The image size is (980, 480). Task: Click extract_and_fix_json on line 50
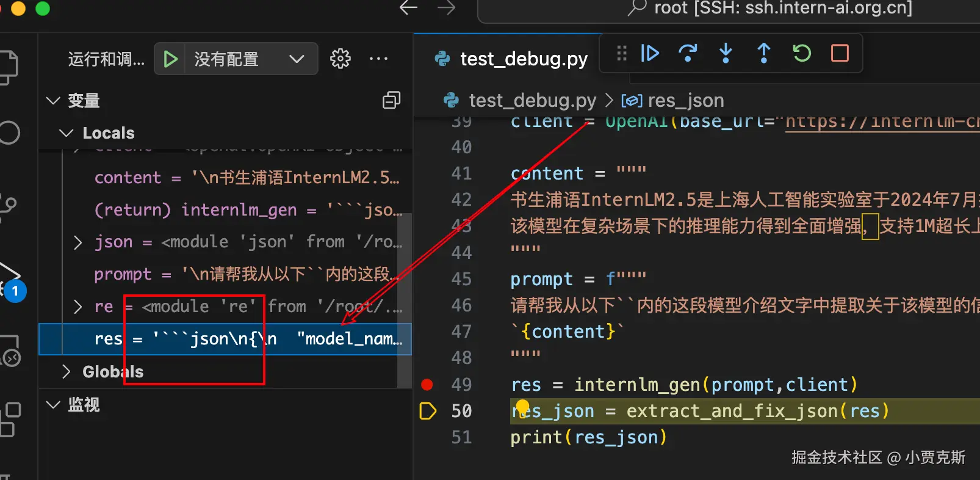(x=732, y=411)
